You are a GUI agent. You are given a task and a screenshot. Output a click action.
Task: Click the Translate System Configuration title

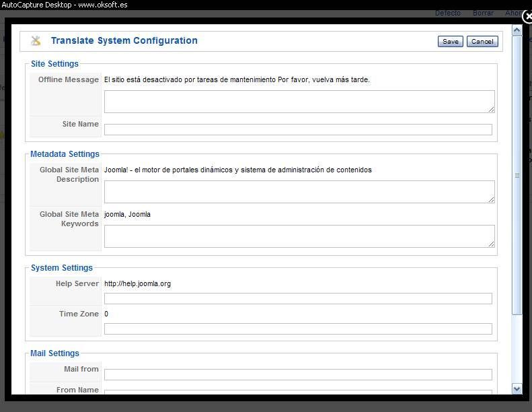pos(124,40)
